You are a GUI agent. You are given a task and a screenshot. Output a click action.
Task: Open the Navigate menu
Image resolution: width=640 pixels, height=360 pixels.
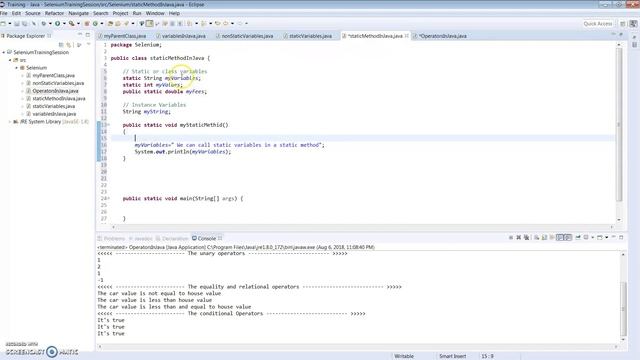(x=78, y=13)
